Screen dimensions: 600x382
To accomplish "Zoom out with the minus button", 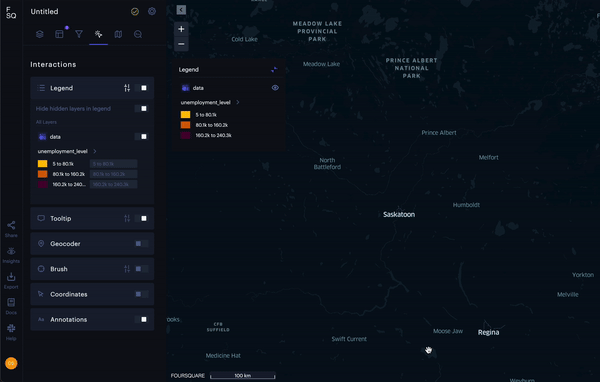I will pos(181,44).
